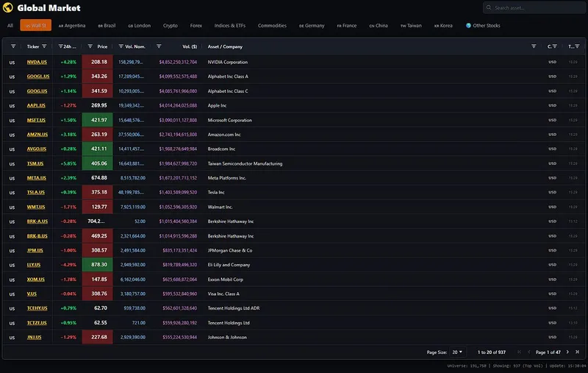Open the time column filter icon
This screenshot has height=373, width=588.
pyautogui.click(x=577, y=46)
